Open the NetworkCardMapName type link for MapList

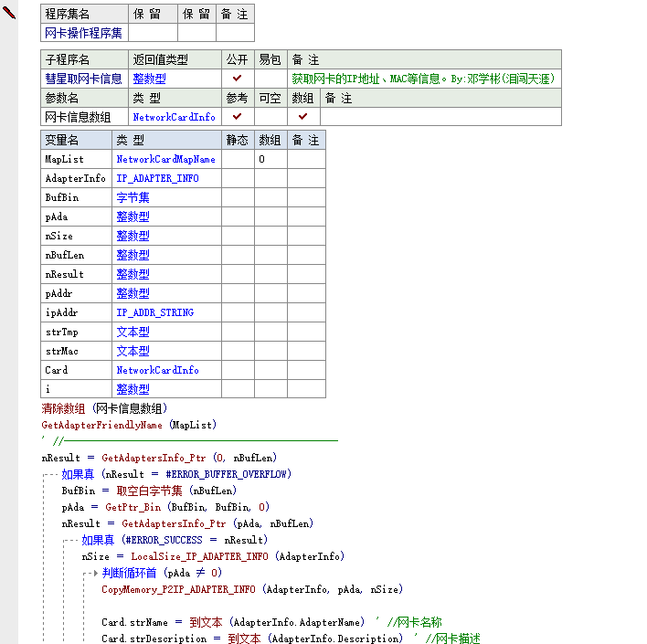[x=165, y=159]
